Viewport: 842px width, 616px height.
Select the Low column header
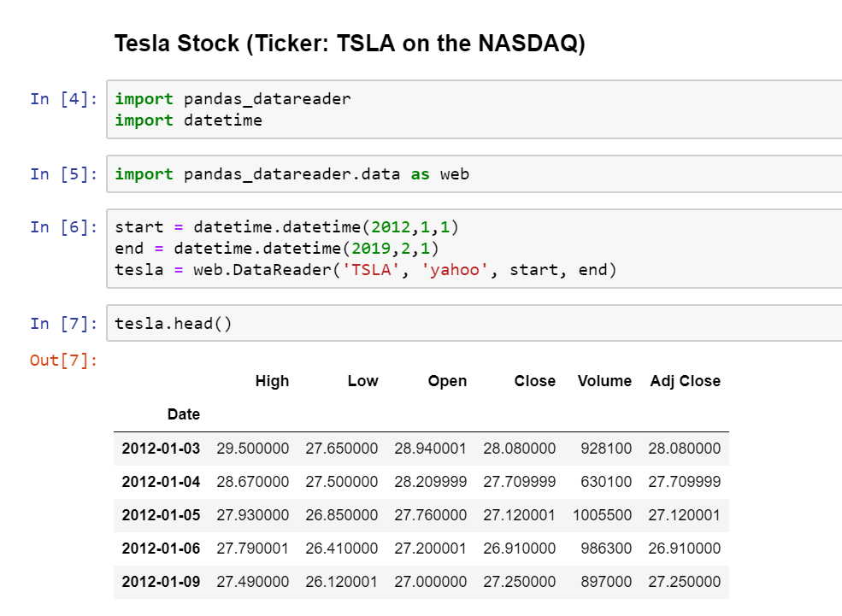coord(362,381)
